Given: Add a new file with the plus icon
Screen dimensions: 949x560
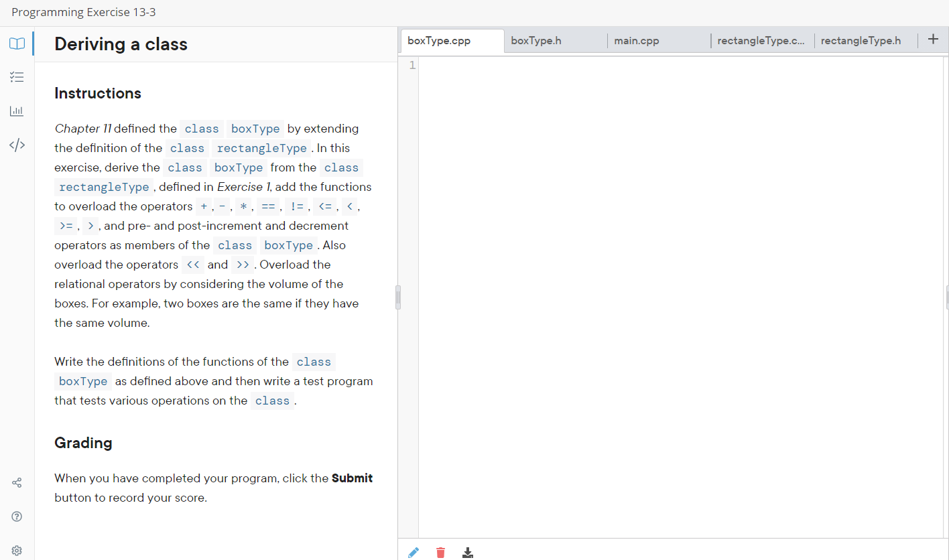Looking at the screenshot, I should (933, 39).
